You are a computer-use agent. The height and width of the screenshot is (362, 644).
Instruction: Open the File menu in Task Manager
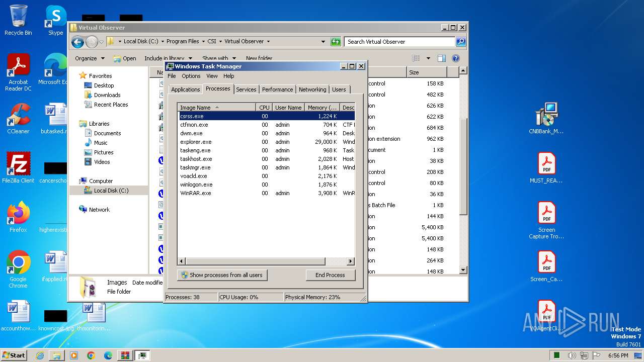pyautogui.click(x=172, y=76)
